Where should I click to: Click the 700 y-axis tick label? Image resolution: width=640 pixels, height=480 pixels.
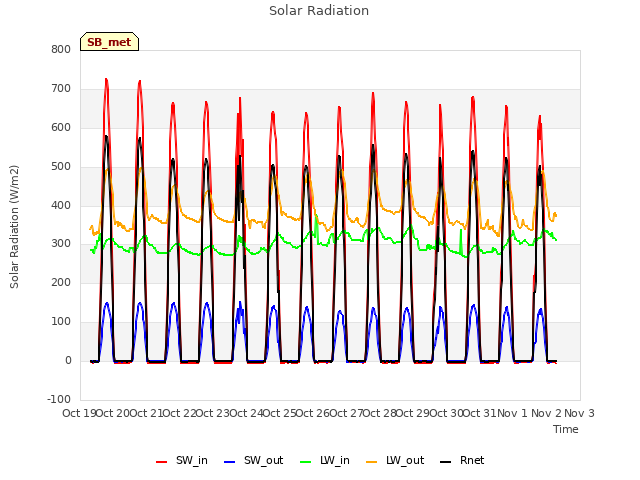(x=61, y=89)
